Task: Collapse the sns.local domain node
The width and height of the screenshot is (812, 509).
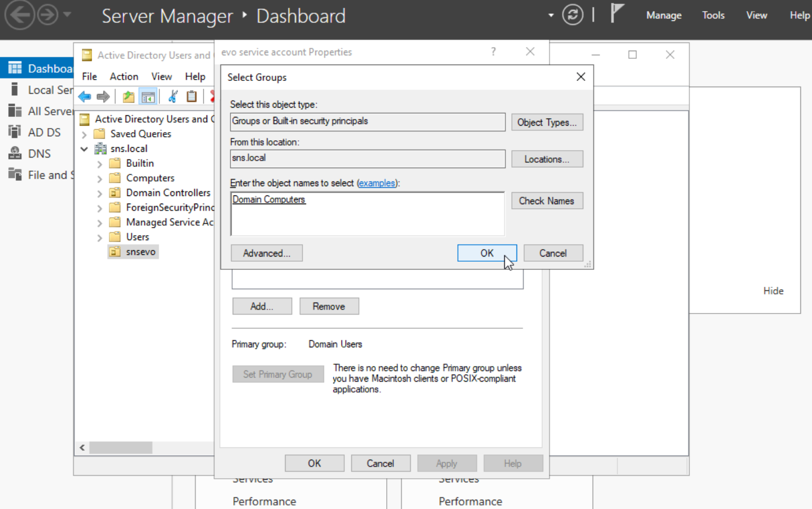Action: pyautogui.click(x=84, y=149)
